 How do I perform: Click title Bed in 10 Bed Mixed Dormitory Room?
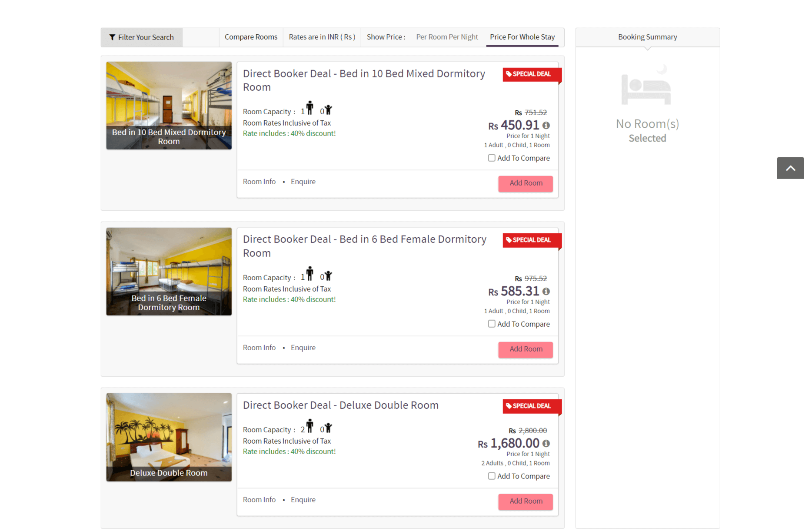[x=364, y=81]
